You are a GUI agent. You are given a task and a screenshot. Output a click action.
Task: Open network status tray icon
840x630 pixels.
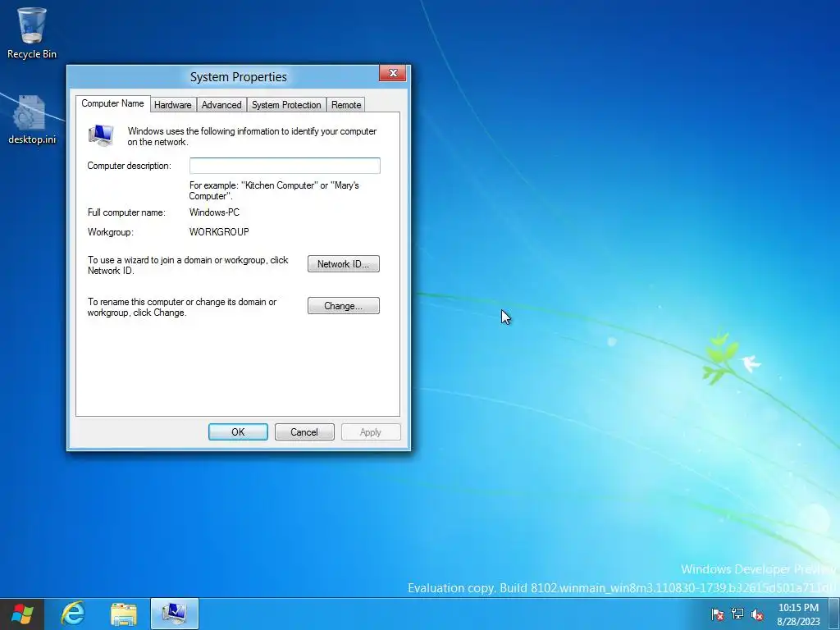click(737, 614)
